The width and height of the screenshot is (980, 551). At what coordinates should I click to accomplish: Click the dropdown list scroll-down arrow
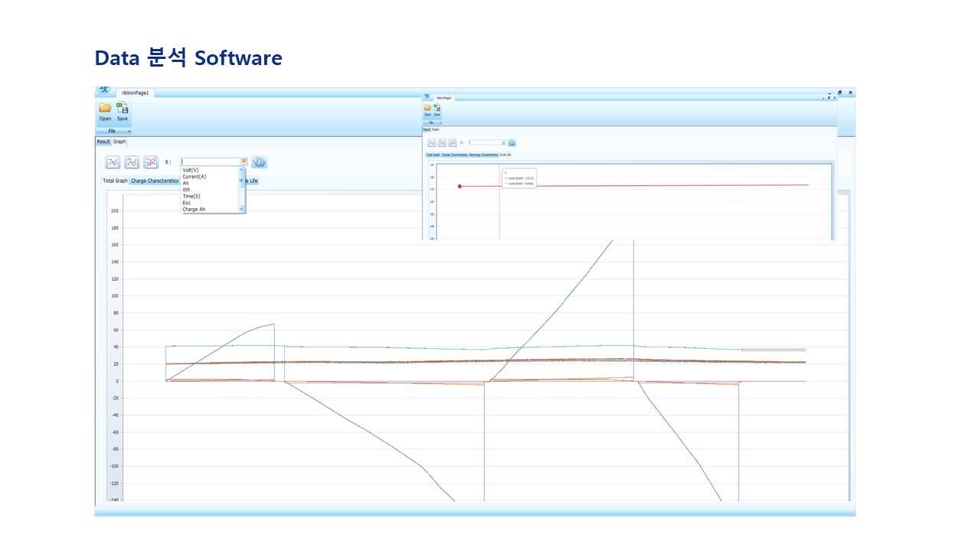(x=241, y=209)
